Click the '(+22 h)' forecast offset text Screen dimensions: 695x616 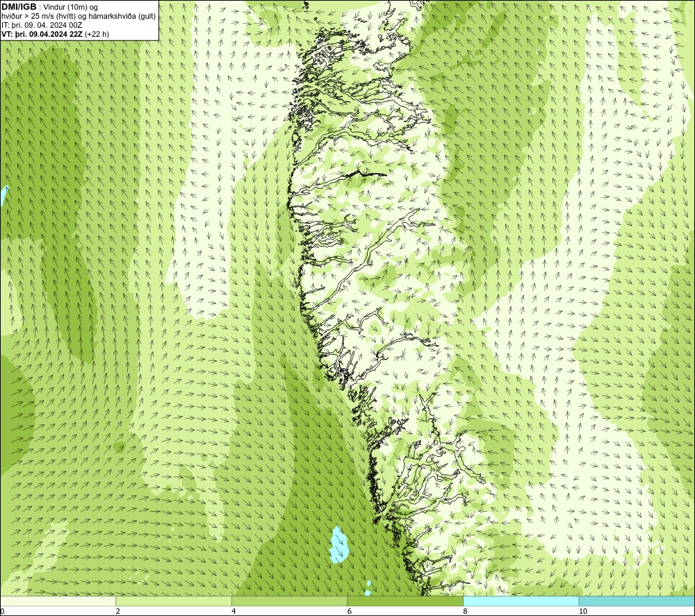97,34
